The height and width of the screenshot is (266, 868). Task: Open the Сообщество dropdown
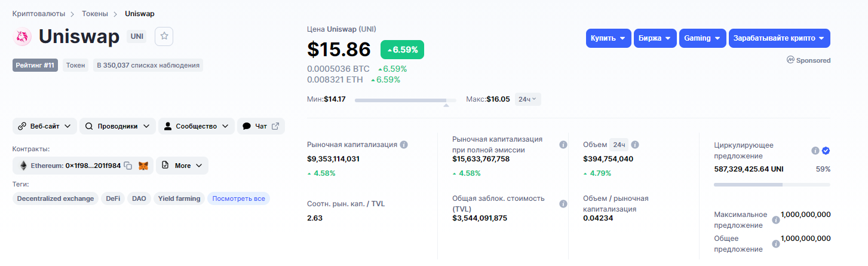click(197, 126)
